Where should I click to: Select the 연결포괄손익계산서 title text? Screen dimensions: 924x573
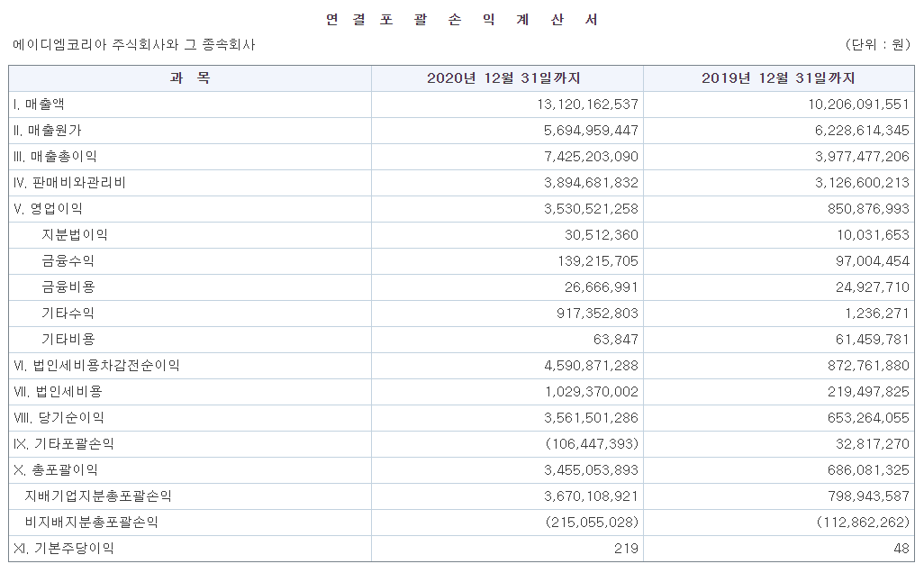click(462, 20)
